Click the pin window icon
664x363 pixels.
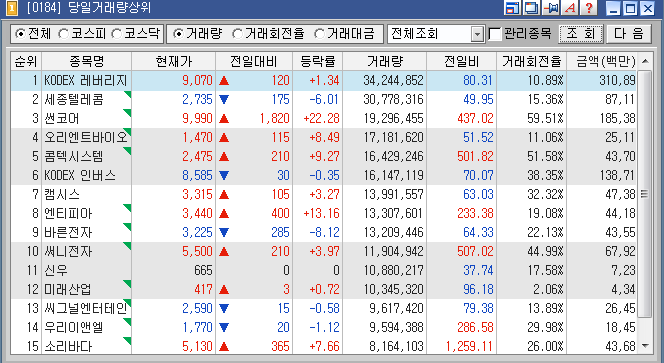[551, 8]
